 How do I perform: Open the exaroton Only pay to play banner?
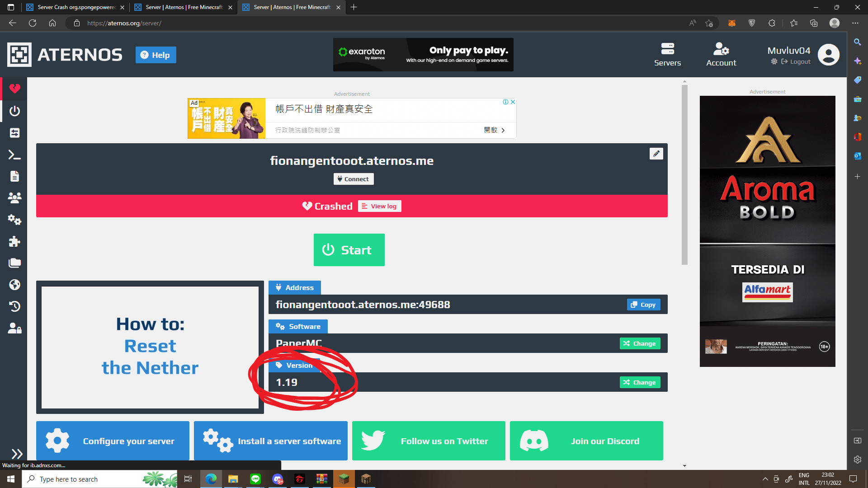click(423, 55)
